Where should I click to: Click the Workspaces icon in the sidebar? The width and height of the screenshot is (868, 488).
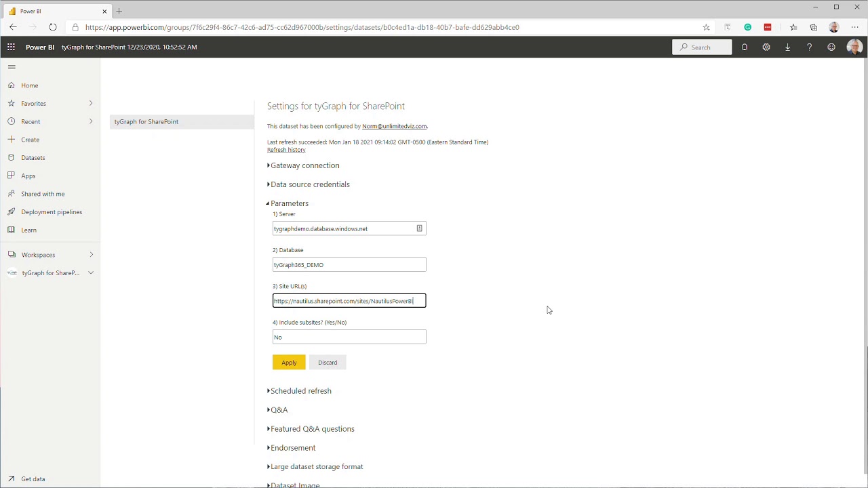12,255
